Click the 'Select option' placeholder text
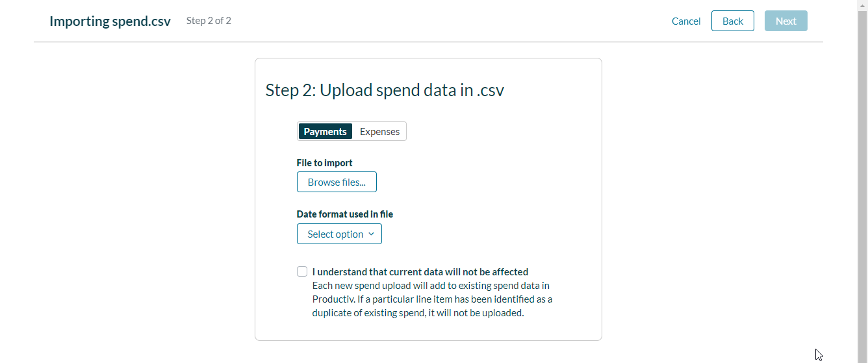 click(x=335, y=234)
